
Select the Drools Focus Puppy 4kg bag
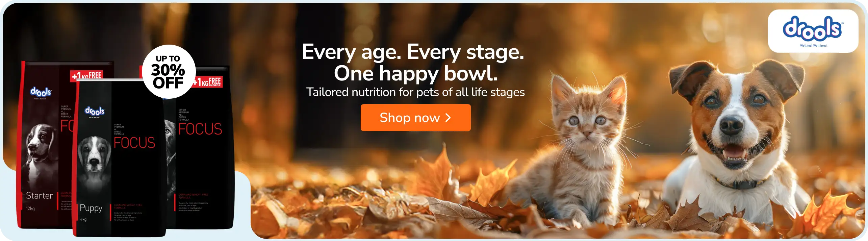click(120, 158)
